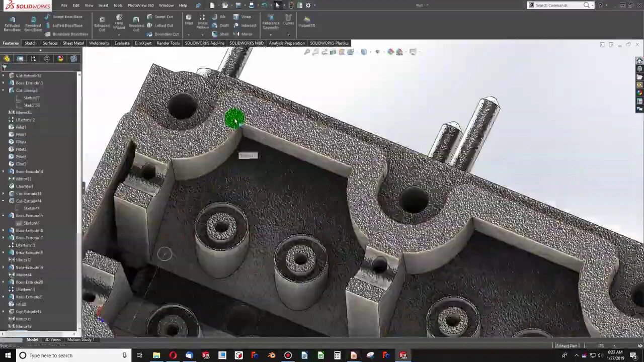Open the Insert menu

[x=103, y=5]
